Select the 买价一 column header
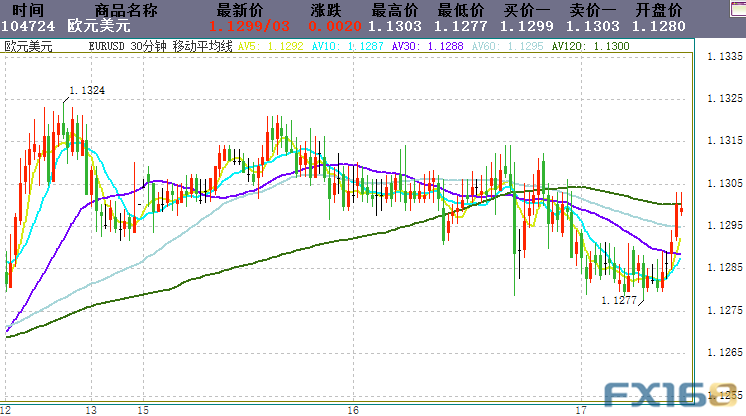Image resolution: width=746 pixels, height=416 pixels. (x=527, y=10)
